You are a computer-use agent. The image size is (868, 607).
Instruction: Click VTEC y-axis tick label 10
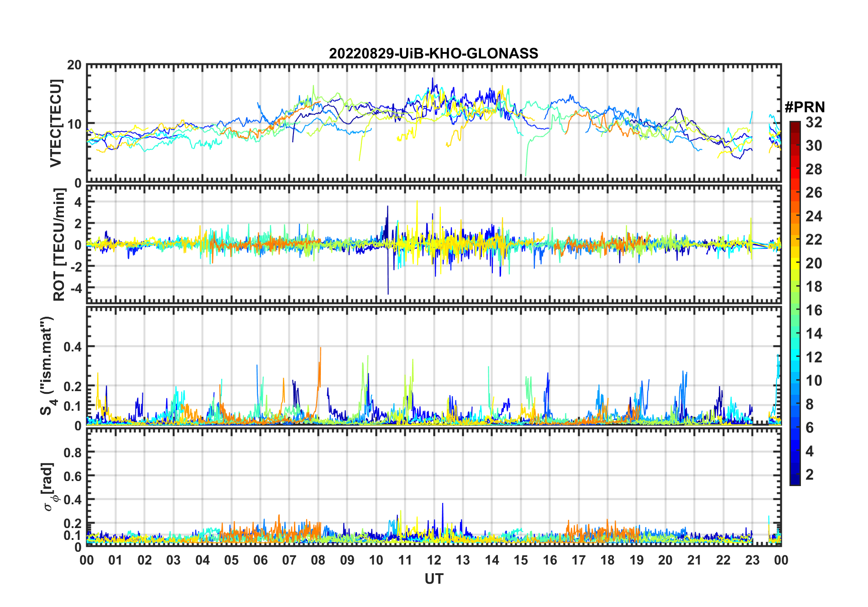pyautogui.click(x=74, y=124)
